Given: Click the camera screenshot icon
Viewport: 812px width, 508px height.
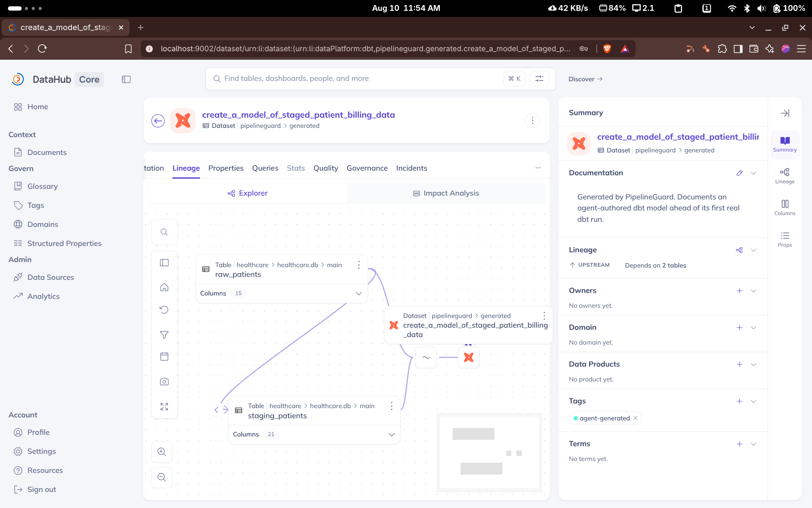Looking at the screenshot, I should tap(164, 381).
